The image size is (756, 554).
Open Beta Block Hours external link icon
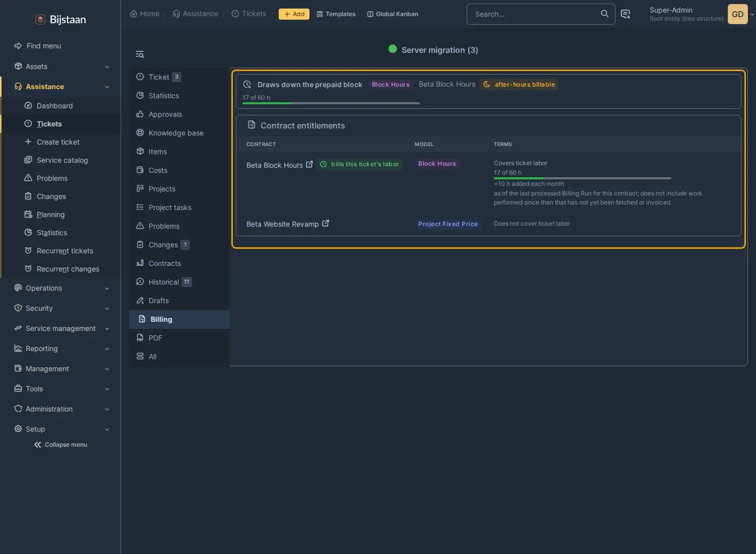pos(309,164)
